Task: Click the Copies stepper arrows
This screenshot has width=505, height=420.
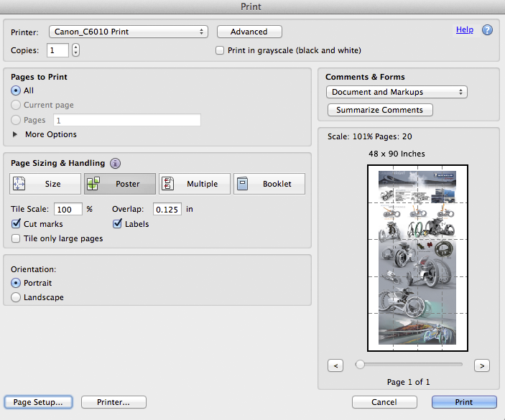Action: coord(75,50)
